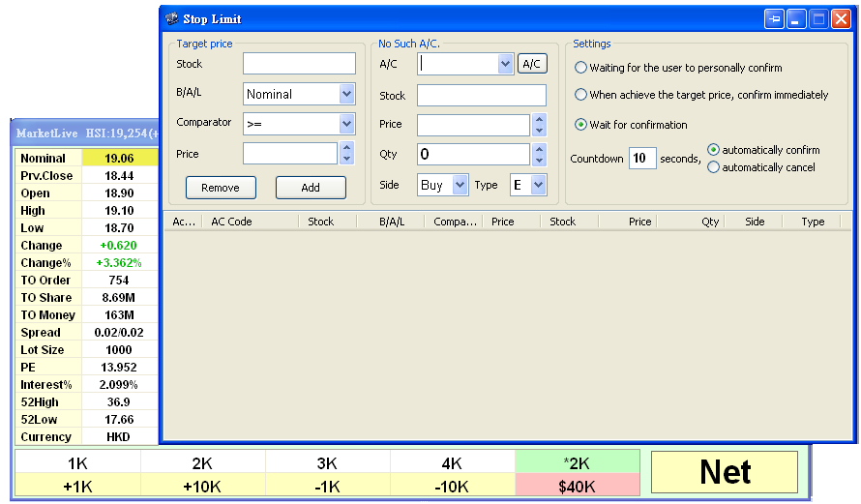Select 'When achieve the target price, confirm immediately'
Viewport: 861px width, 504px height.
tap(580, 95)
